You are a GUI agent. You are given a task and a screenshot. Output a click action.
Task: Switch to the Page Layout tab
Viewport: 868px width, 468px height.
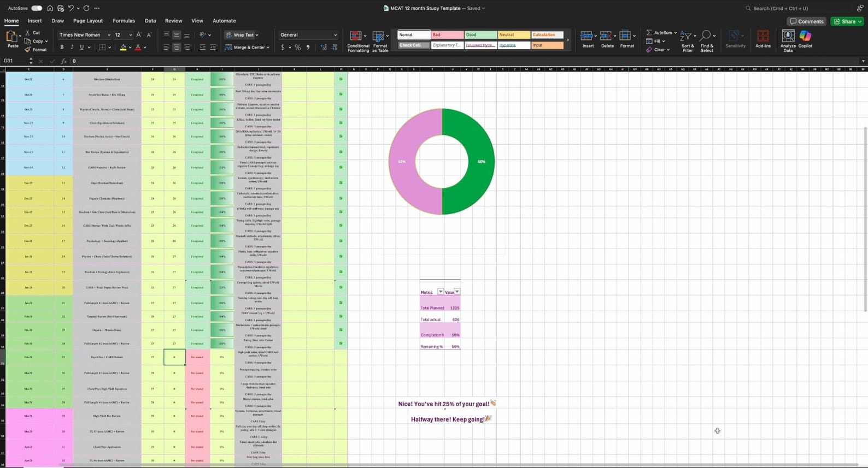click(x=88, y=21)
